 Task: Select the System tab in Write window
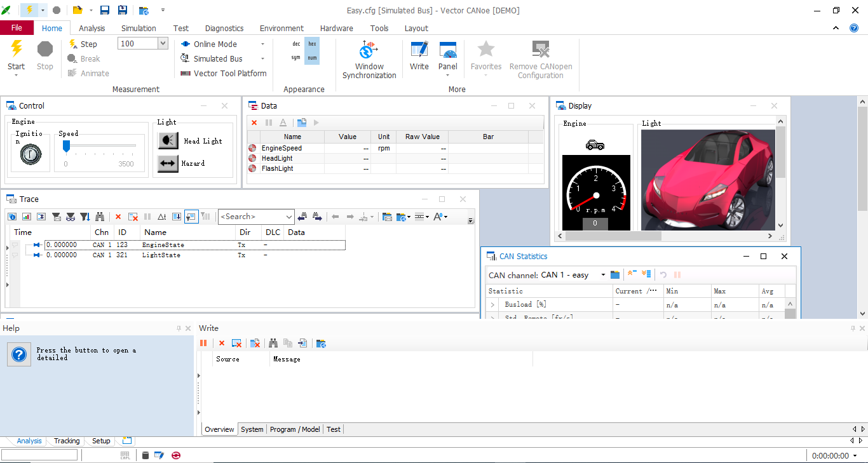[x=252, y=429]
